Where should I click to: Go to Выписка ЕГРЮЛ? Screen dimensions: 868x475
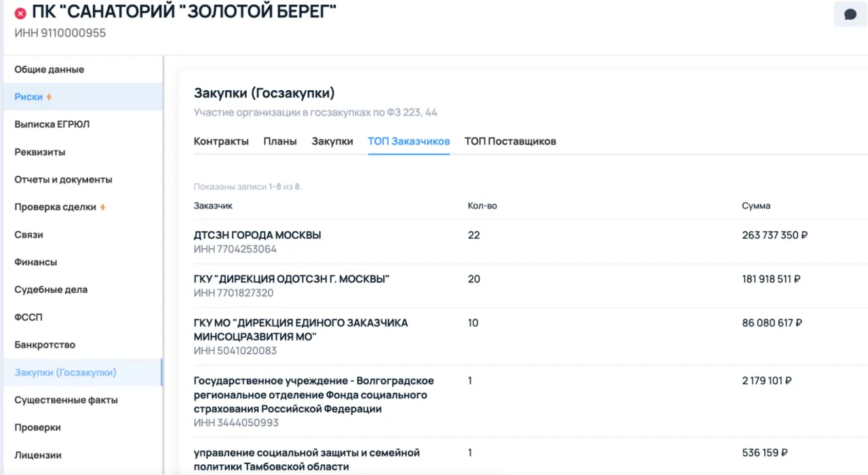[x=52, y=124]
